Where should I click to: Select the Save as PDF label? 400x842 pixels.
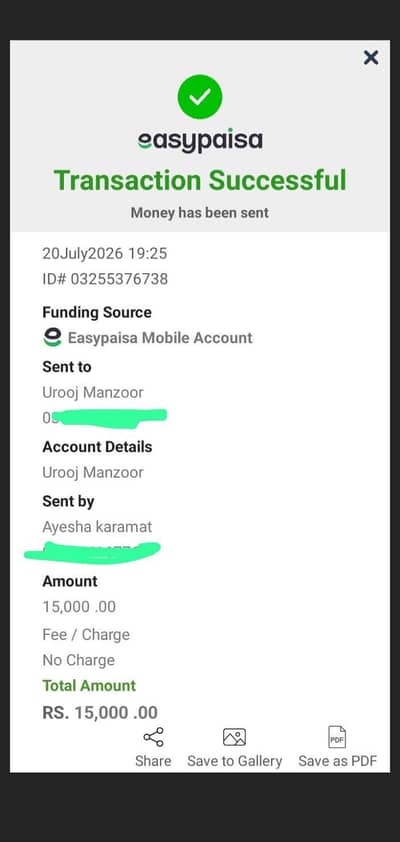[338, 761]
